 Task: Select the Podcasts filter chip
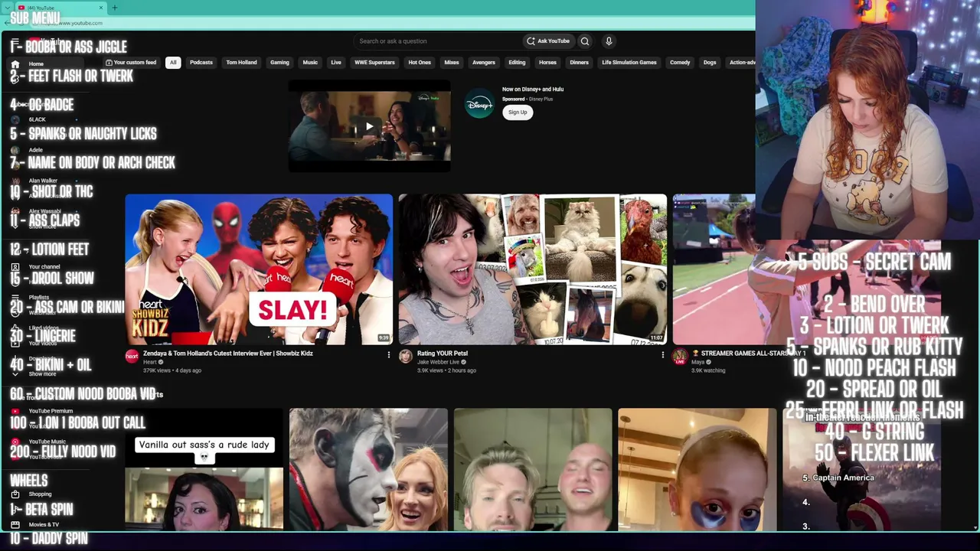201,63
